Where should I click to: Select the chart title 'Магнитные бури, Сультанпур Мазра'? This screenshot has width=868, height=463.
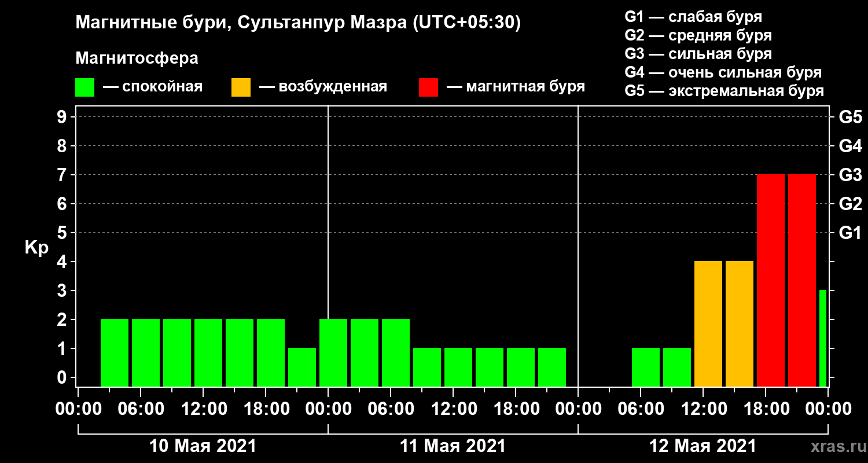tap(241, 24)
